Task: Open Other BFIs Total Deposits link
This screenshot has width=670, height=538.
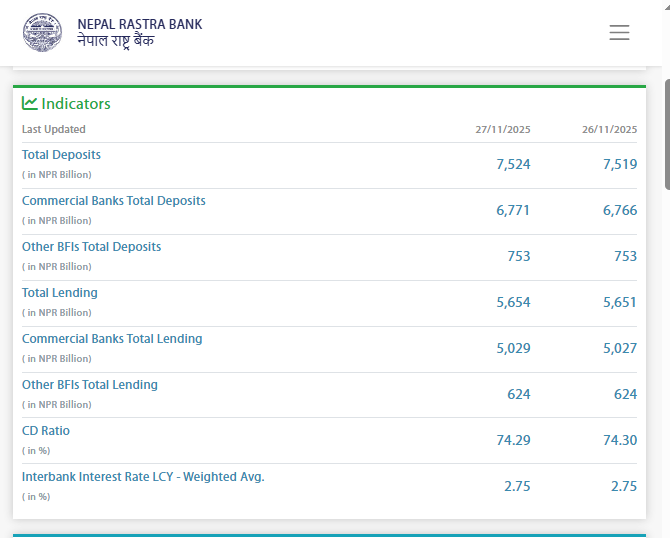Action: point(91,247)
